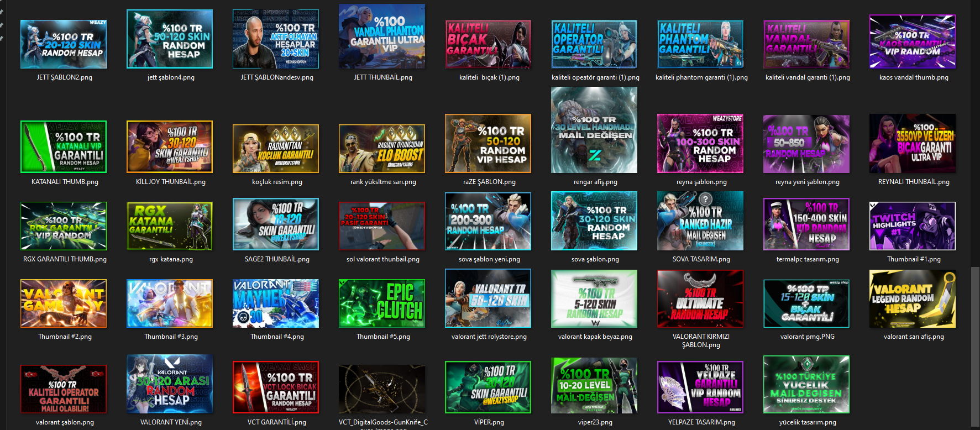Select the kaliteli phantom garanti (1).png thumbnail
The width and height of the screenshot is (980, 430).
(x=700, y=44)
